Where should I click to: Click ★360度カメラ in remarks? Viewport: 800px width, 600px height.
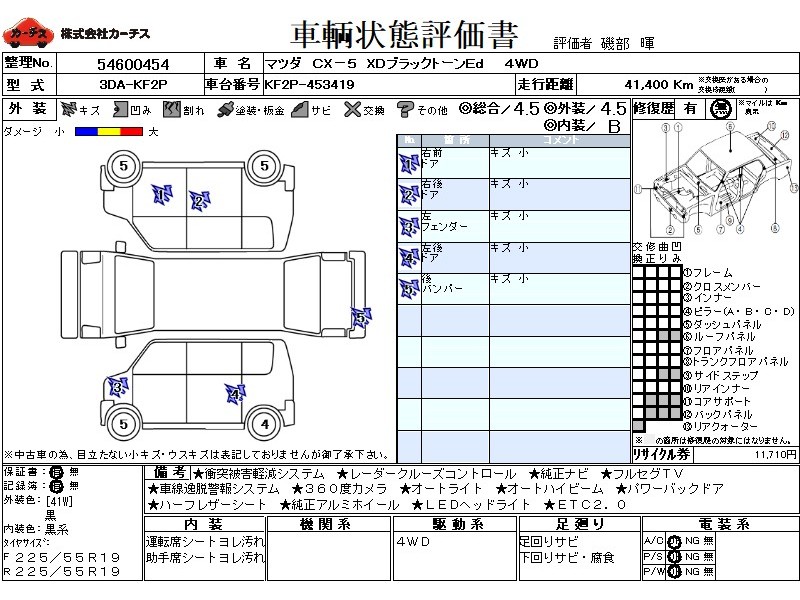tap(340, 489)
